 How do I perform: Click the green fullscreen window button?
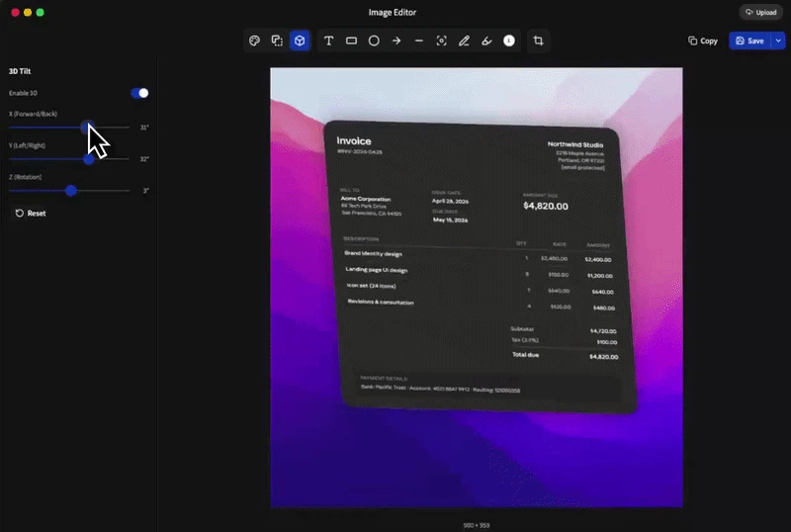41,12
